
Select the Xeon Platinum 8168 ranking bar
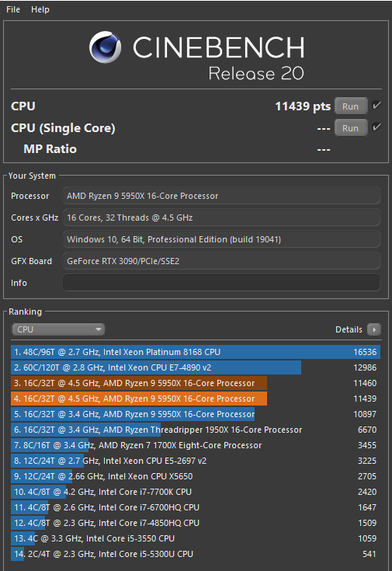click(196, 352)
